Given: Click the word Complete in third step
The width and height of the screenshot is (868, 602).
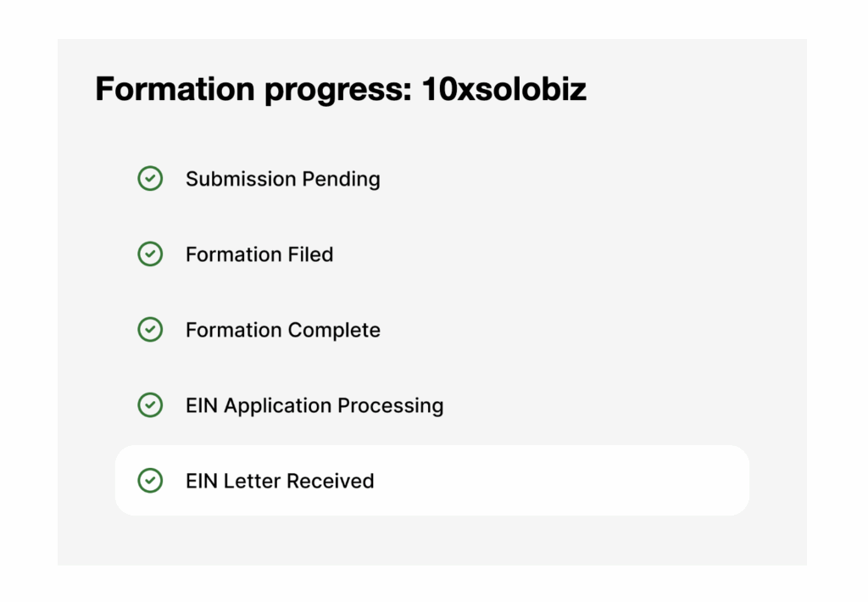Looking at the screenshot, I should (334, 330).
